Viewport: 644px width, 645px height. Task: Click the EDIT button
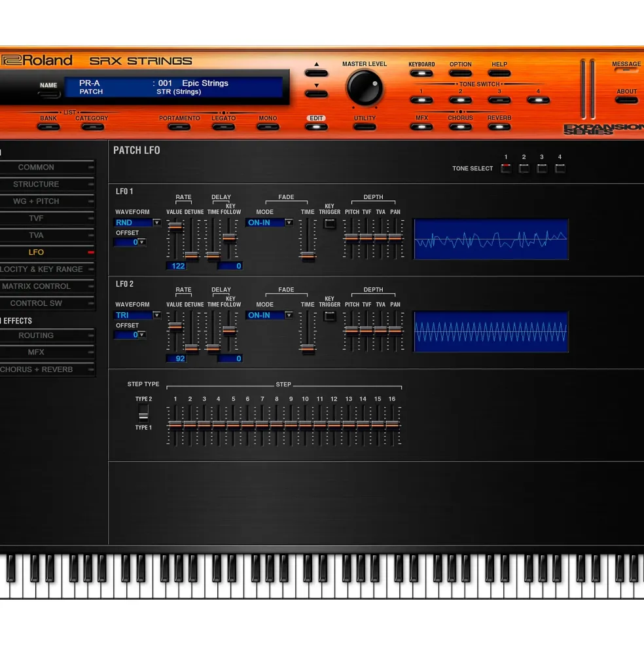316,127
